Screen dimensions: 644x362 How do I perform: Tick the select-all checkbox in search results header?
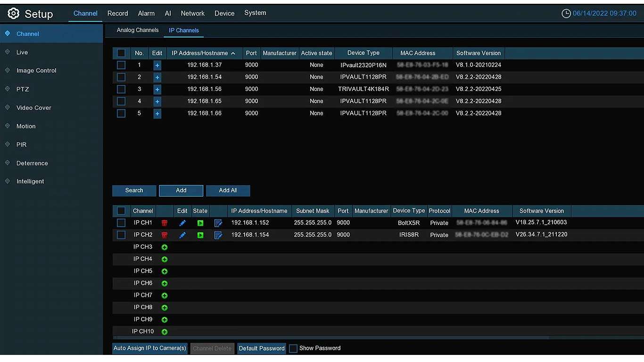click(x=121, y=53)
